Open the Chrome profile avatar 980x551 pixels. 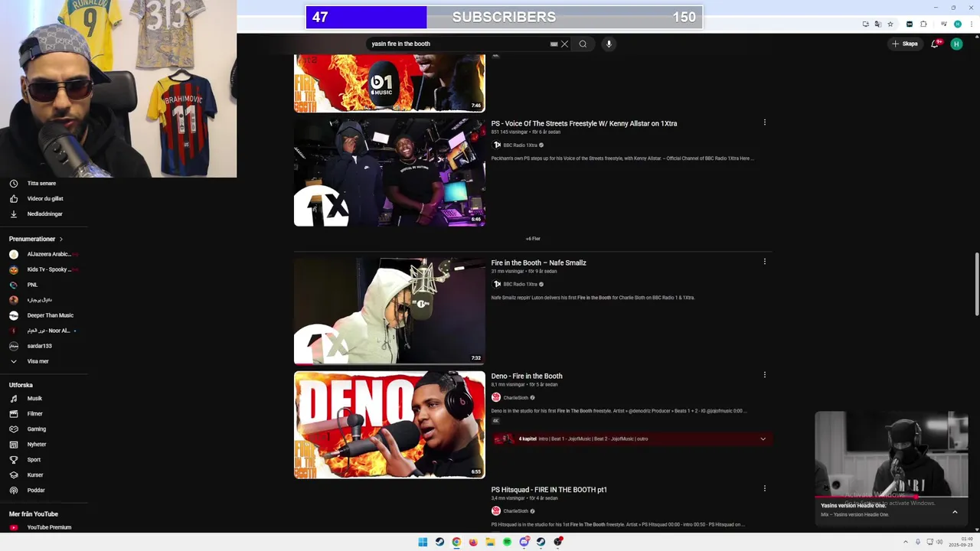pyautogui.click(x=958, y=24)
